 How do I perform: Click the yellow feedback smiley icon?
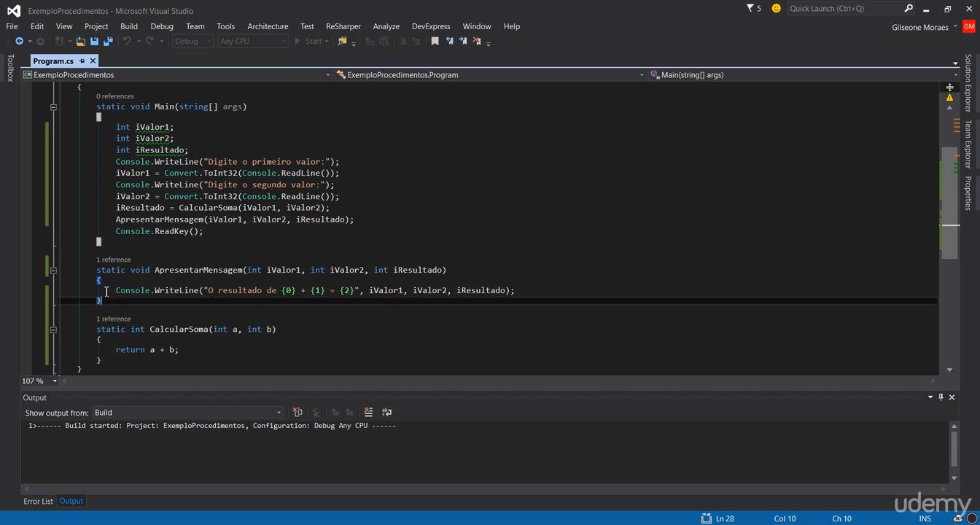(776, 9)
